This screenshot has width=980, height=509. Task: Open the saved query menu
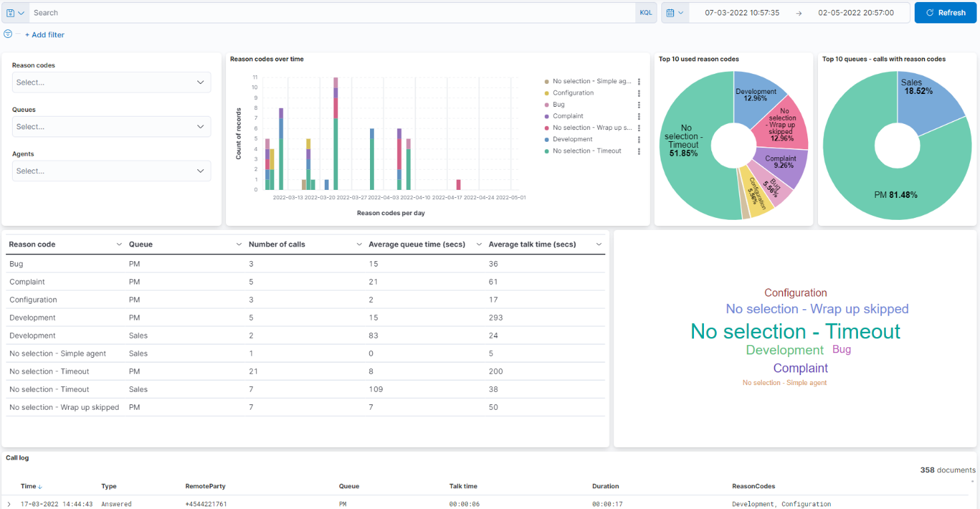[15, 13]
